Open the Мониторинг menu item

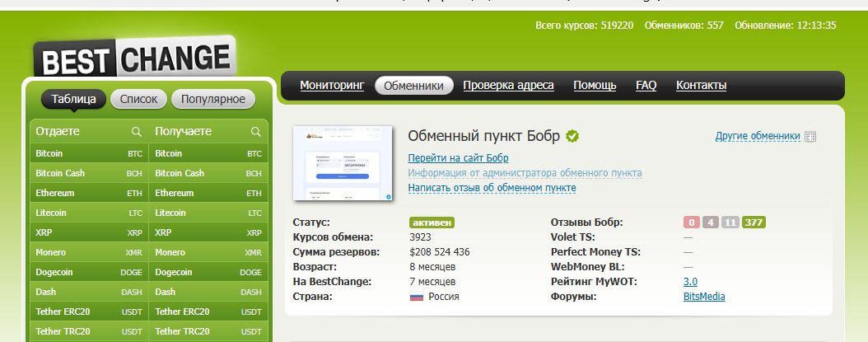[x=332, y=86]
